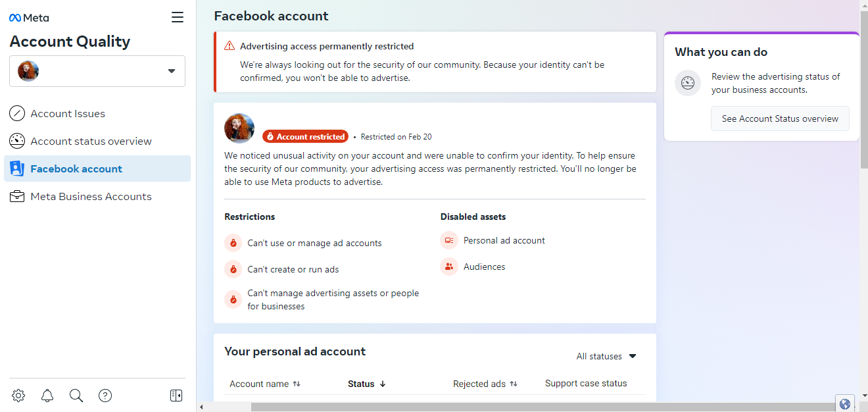Open notifications bell icon
Screen dimensions: 868x412
tap(47, 396)
